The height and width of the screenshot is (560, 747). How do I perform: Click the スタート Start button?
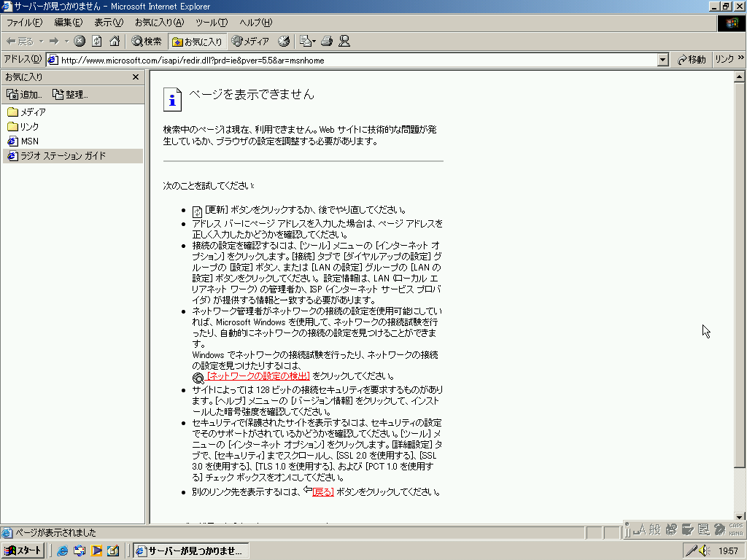point(23,551)
